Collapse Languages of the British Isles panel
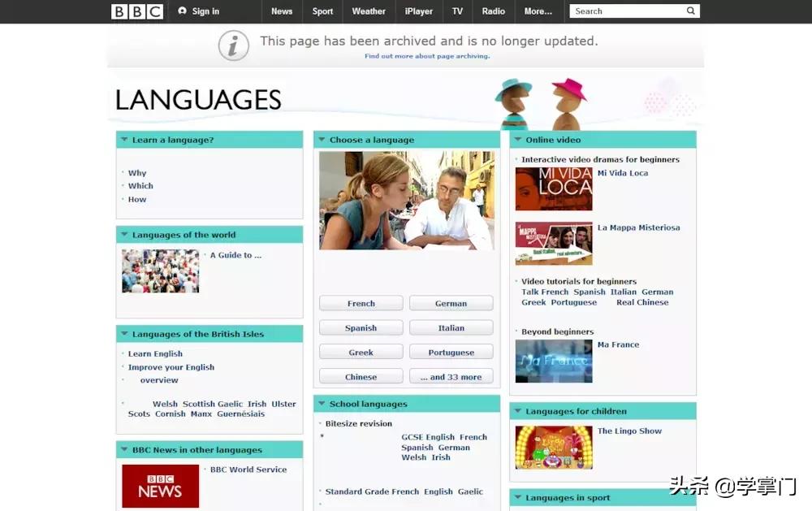The image size is (812, 511). click(x=124, y=334)
